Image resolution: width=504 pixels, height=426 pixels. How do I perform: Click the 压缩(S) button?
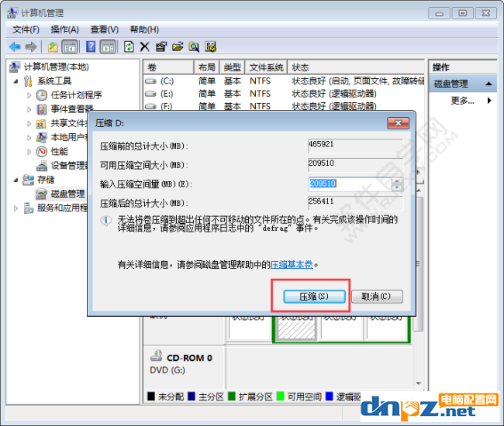pos(314,297)
